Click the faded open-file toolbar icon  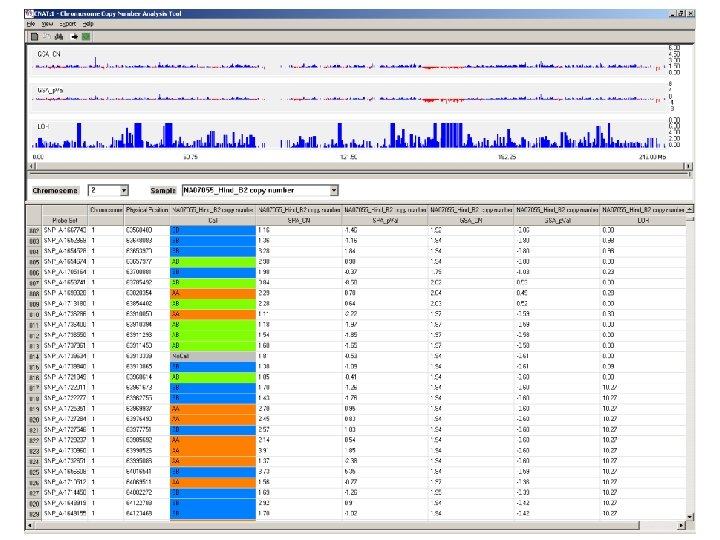click(46, 36)
